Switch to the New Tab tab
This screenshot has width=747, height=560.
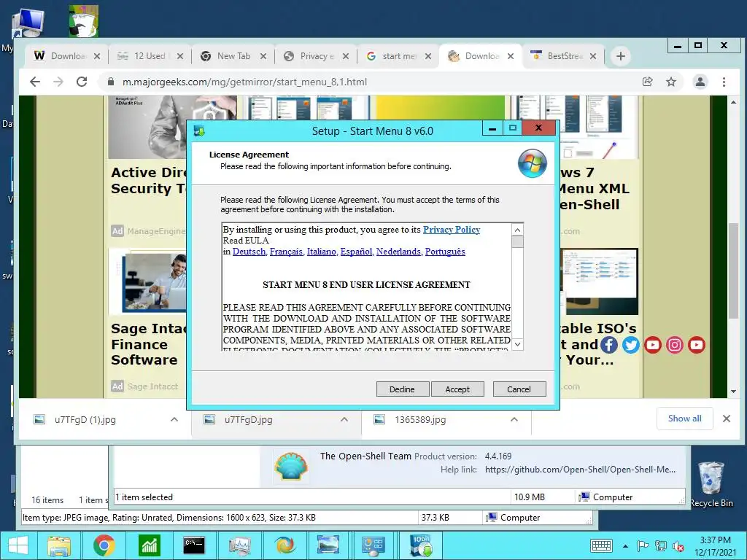tap(233, 56)
